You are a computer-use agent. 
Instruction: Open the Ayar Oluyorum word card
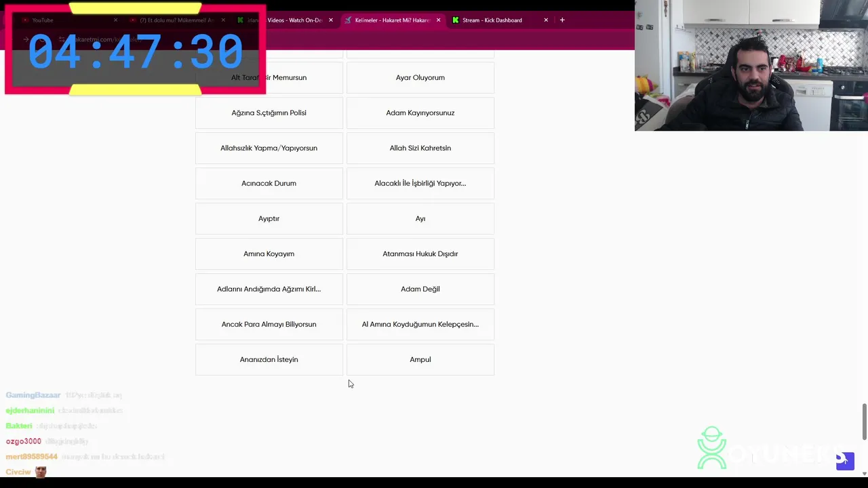pyautogui.click(x=420, y=77)
